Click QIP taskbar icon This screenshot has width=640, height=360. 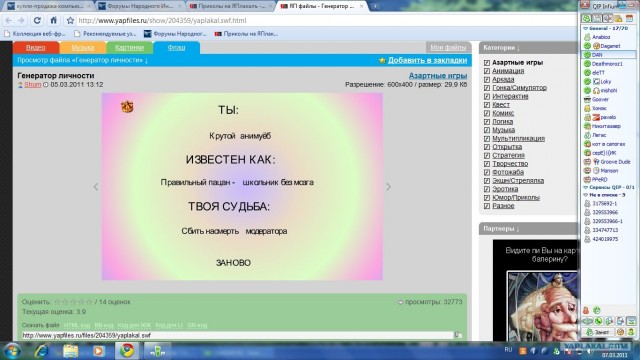coord(157,351)
